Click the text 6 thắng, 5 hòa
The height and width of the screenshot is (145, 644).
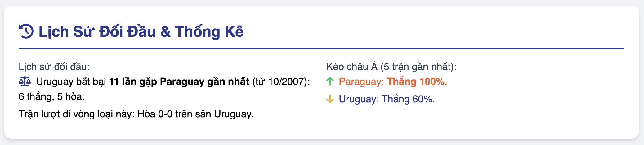point(51,96)
